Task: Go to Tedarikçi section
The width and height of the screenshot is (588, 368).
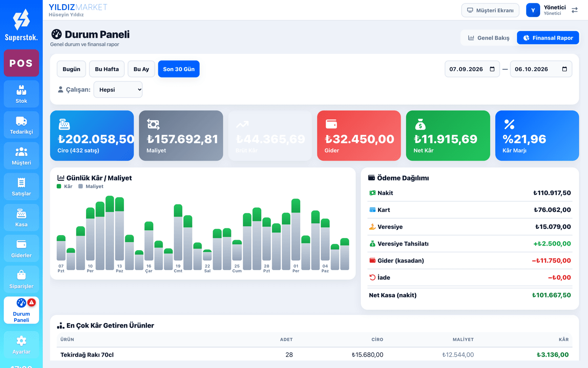Action: (x=21, y=125)
